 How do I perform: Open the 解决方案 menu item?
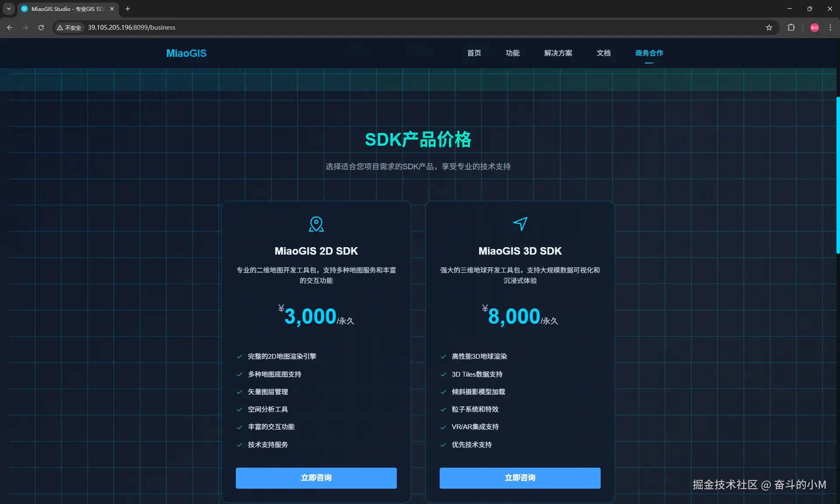558,53
